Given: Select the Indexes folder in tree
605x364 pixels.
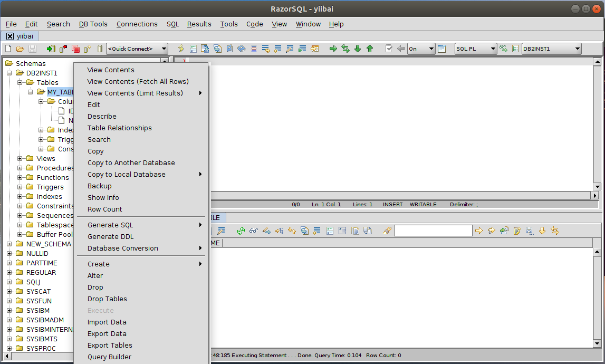Looking at the screenshot, I should (x=49, y=196).
